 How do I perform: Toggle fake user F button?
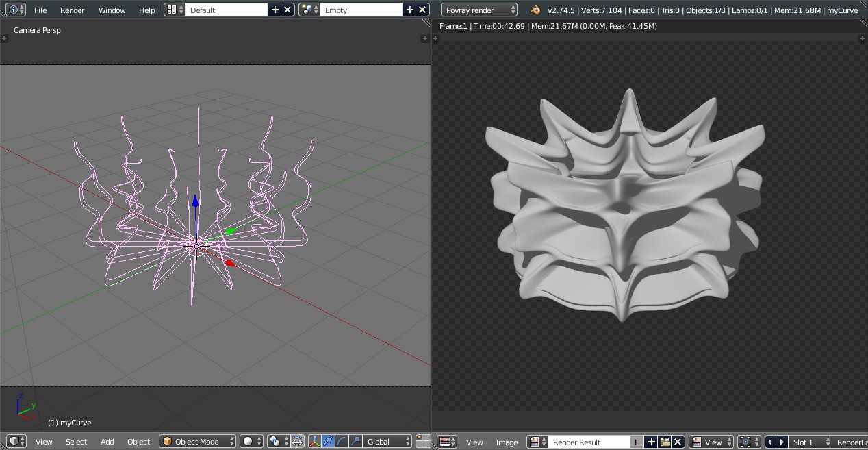[x=637, y=442]
